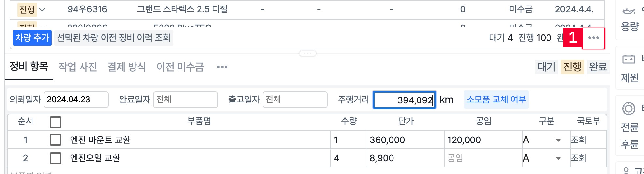Click the panel splitter handle between sections
The image size is (644, 174).
coord(307,53)
